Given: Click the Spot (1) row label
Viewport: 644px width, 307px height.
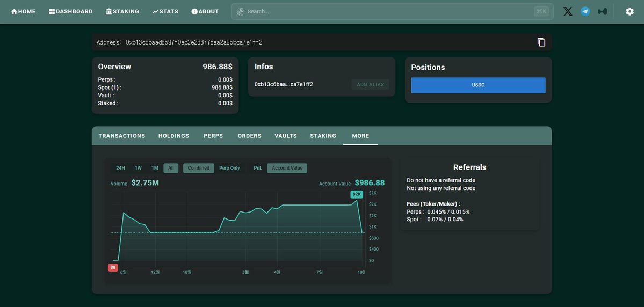Looking at the screenshot, I should tap(110, 87).
